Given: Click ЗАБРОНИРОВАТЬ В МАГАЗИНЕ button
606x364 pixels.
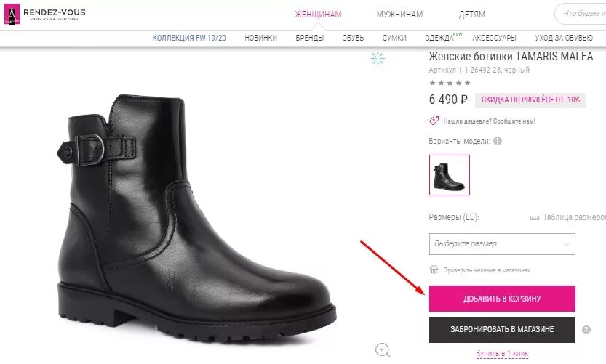Looking at the screenshot, I should click(x=502, y=330).
